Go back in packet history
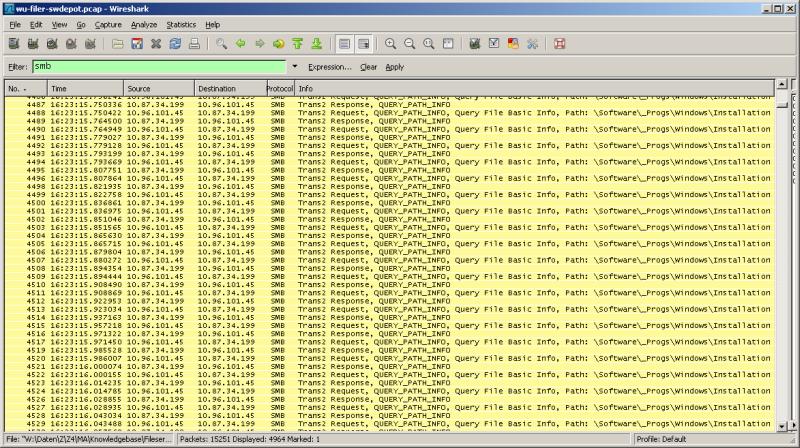This screenshot has height=448, width=800. tap(240, 44)
